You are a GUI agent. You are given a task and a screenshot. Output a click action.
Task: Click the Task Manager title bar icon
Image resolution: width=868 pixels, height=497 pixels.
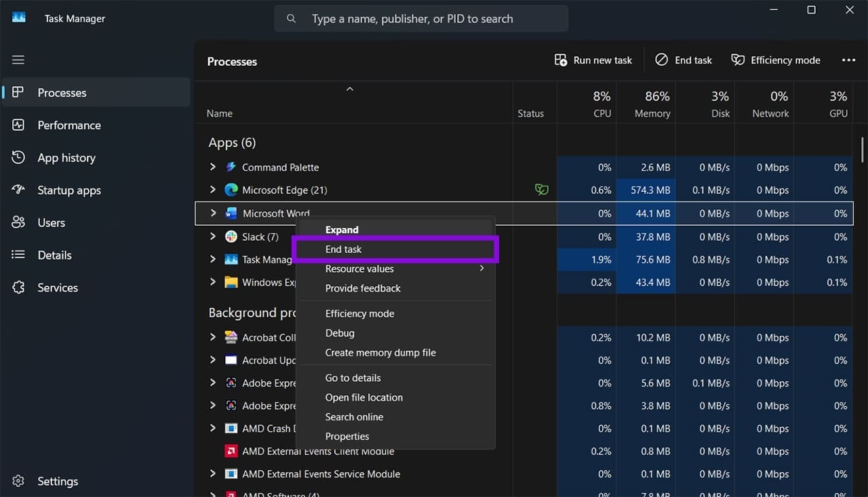[19, 18]
